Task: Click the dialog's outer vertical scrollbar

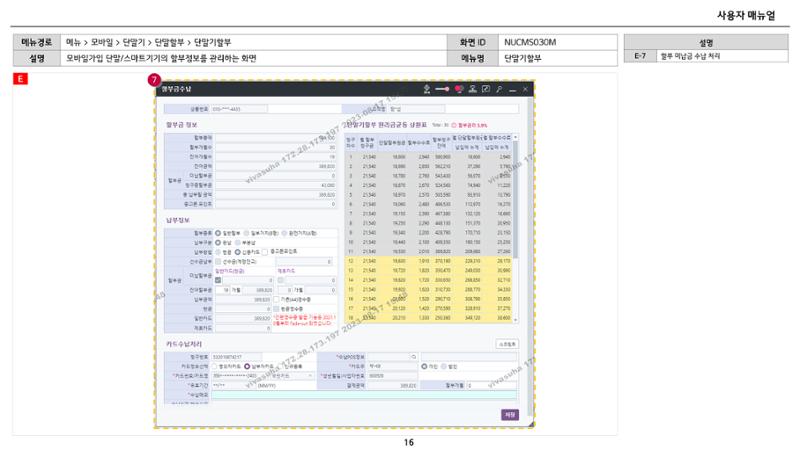Action: coord(531,255)
